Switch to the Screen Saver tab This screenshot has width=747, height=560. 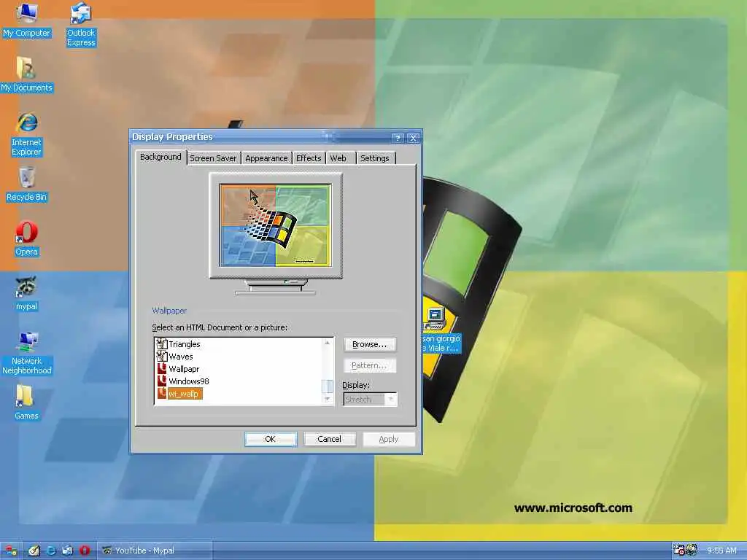coord(213,158)
